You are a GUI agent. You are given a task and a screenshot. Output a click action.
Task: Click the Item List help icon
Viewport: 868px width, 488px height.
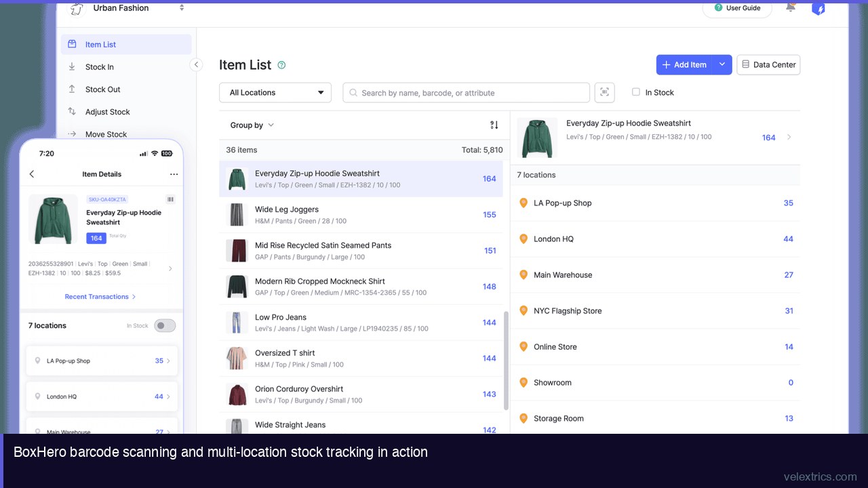coord(281,65)
